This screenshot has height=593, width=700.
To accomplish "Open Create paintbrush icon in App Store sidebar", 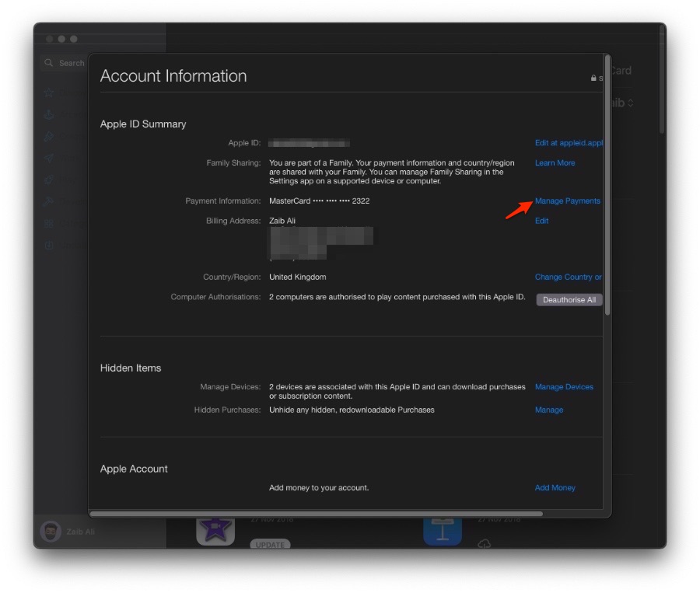I will click(49, 136).
